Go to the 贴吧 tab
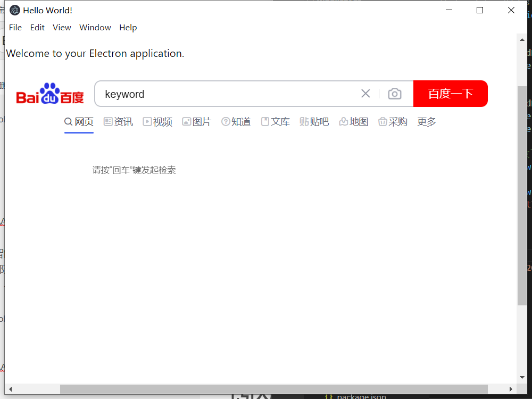The width and height of the screenshot is (532, 399). click(x=314, y=121)
